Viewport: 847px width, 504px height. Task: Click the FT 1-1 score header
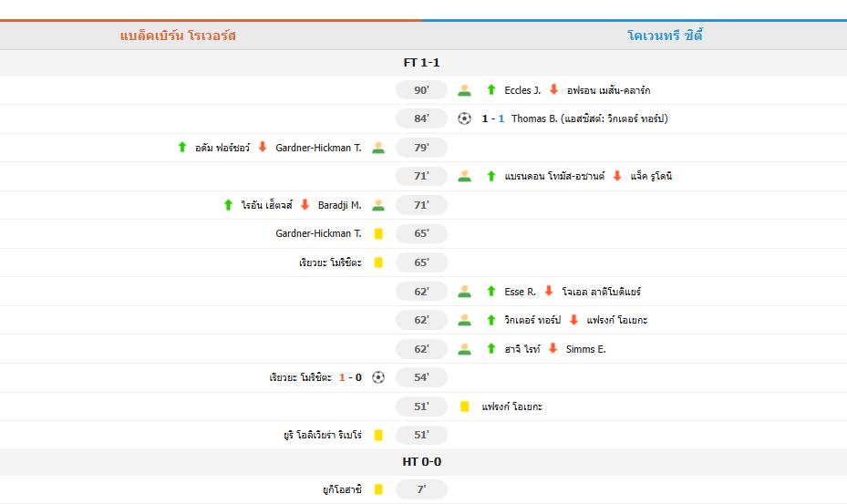(421, 63)
